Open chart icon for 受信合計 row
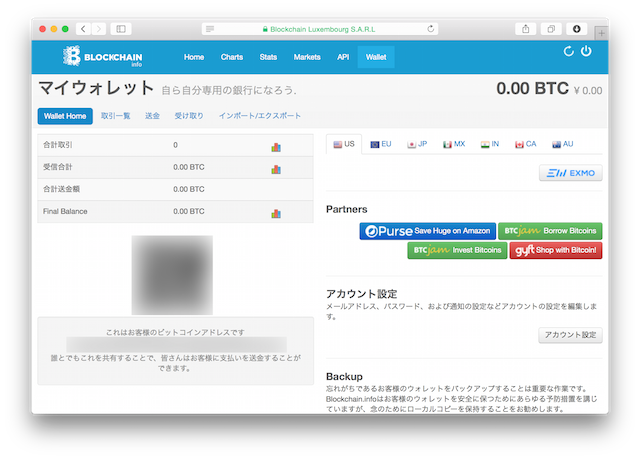 point(276,168)
